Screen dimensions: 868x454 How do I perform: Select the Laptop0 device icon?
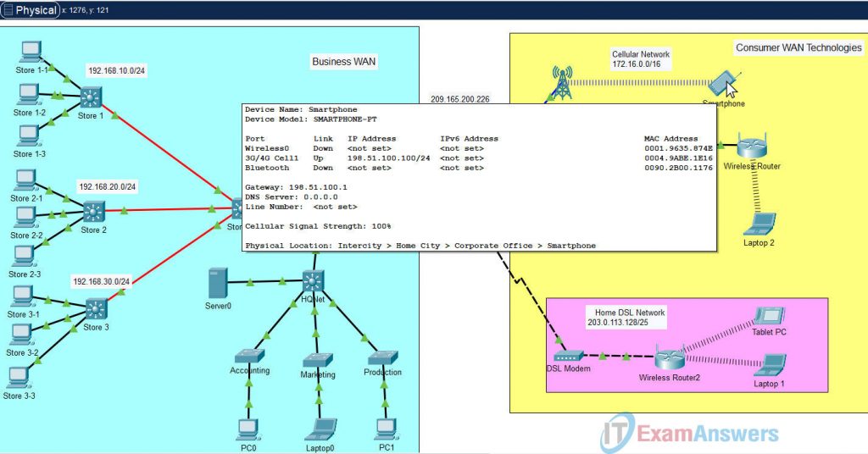320,429
